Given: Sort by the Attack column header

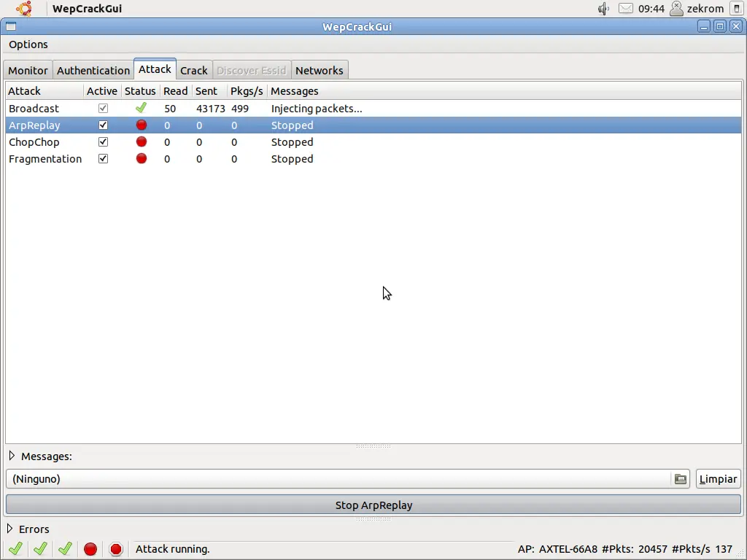Looking at the screenshot, I should (44, 91).
